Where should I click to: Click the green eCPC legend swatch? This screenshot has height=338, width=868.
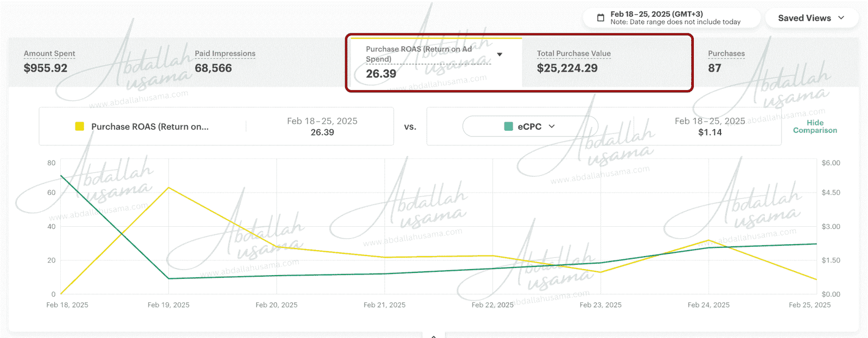point(508,126)
